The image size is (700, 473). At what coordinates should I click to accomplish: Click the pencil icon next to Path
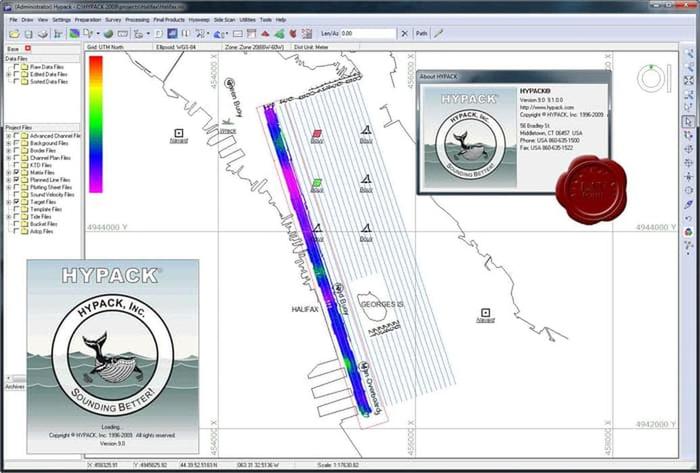pos(439,33)
